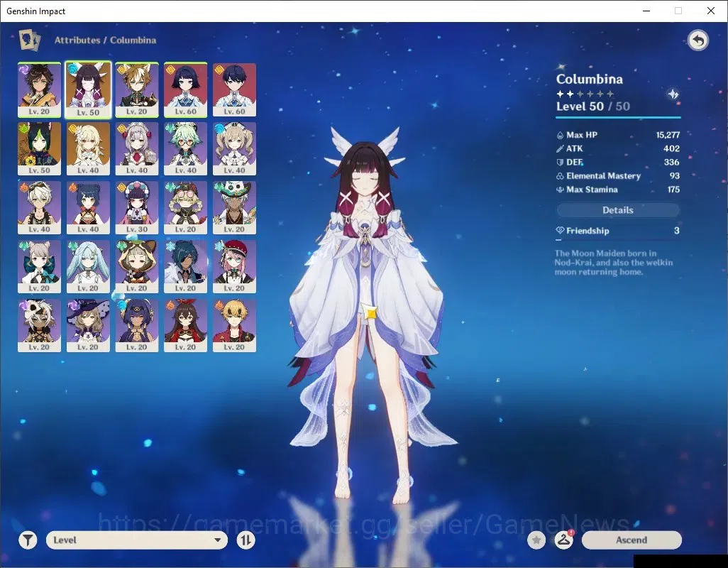Viewport: 728px width, 568px height.
Task: Close the Genshin Impact window
Action: click(x=711, y=11)
